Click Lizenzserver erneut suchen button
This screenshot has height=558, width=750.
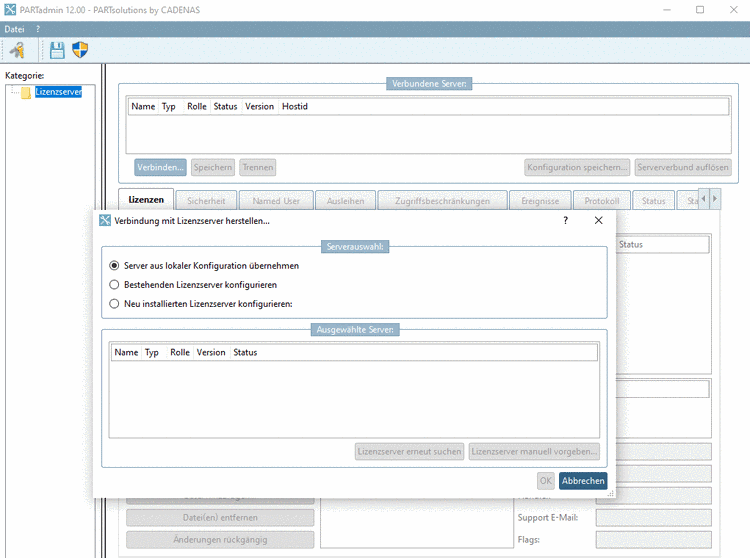pos(409,451)
